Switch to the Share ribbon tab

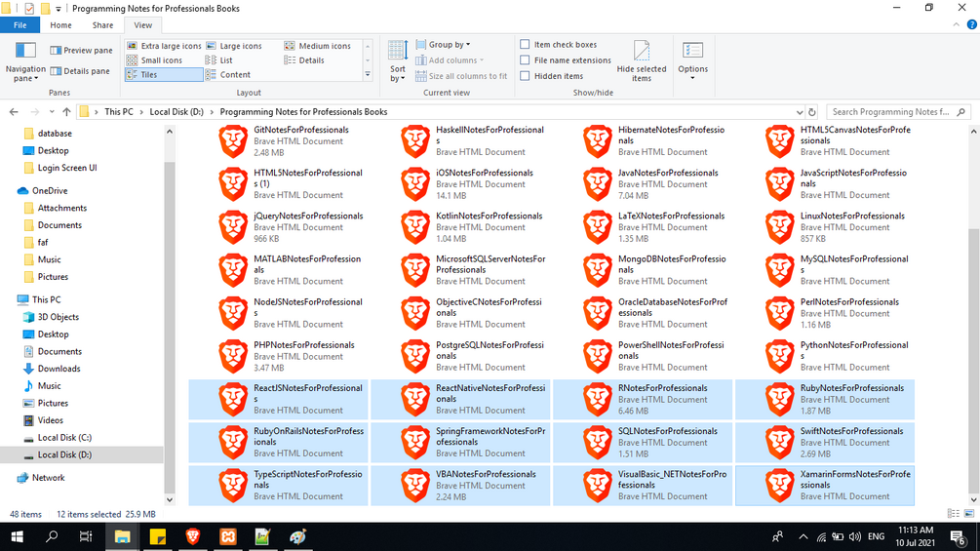tap(102, 25)
